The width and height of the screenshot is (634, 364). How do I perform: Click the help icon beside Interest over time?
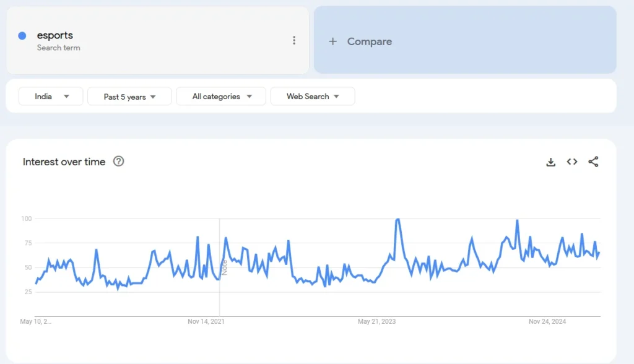pyautogui.click(x=118, y=162)
